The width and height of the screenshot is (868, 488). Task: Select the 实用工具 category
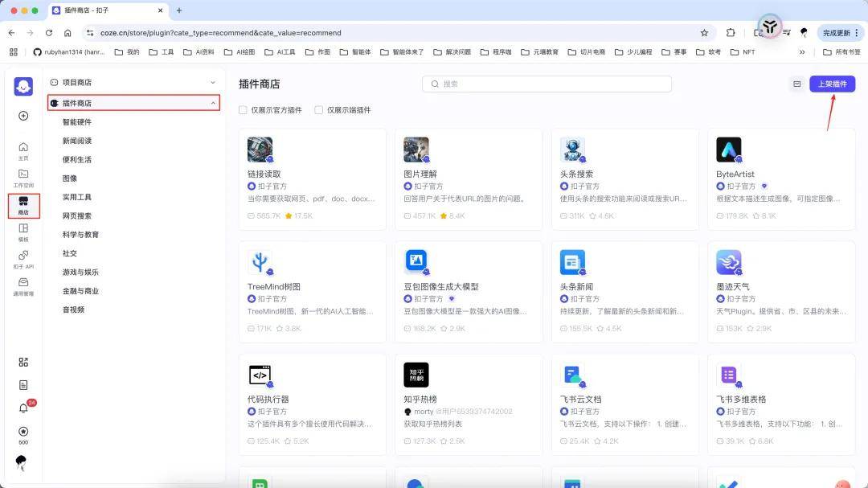coord(77,197)
